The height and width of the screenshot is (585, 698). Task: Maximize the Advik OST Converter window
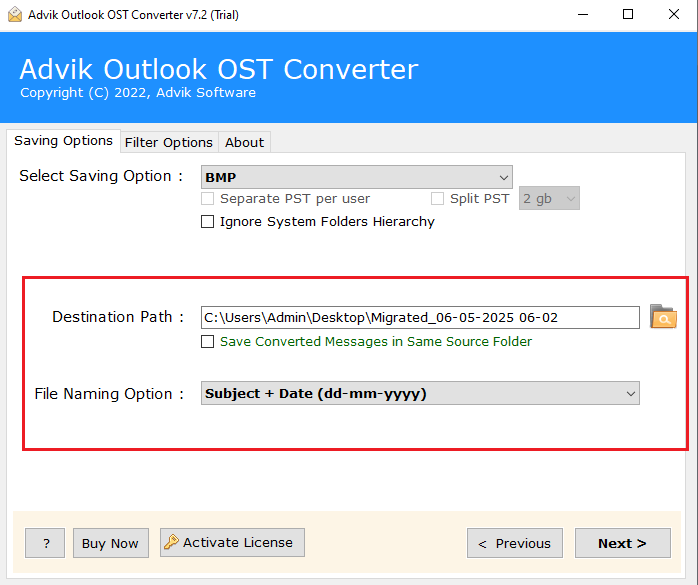628,15
